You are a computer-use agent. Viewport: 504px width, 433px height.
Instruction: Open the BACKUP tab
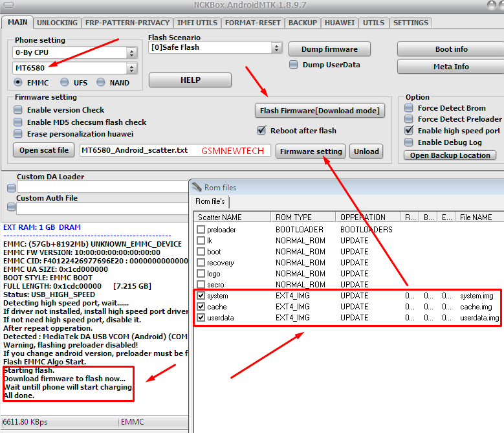[x=302, y=23]
